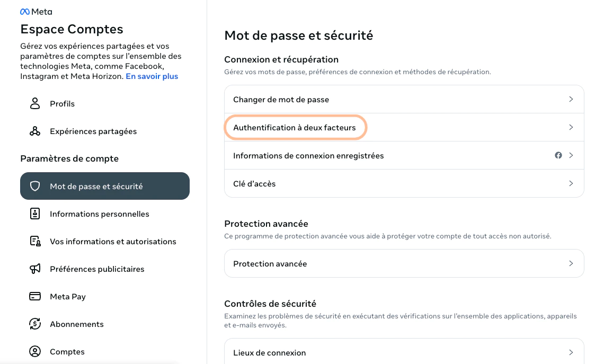Click the shield icon for password security
595x364 pixels.
point(35,186)
